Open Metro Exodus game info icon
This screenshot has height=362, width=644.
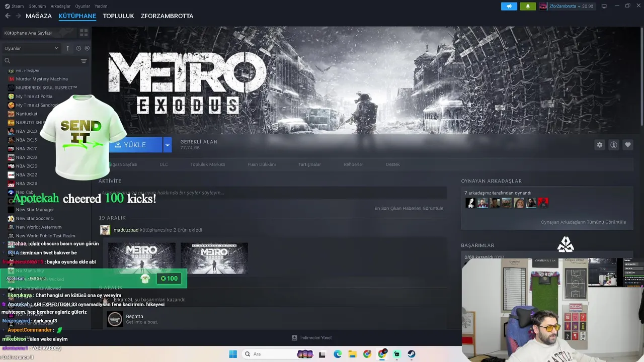pos(613,145)
